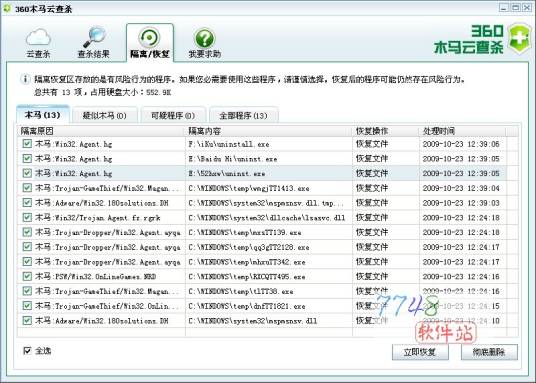Sort by the 恢复操作 column header

click(386, 131)
